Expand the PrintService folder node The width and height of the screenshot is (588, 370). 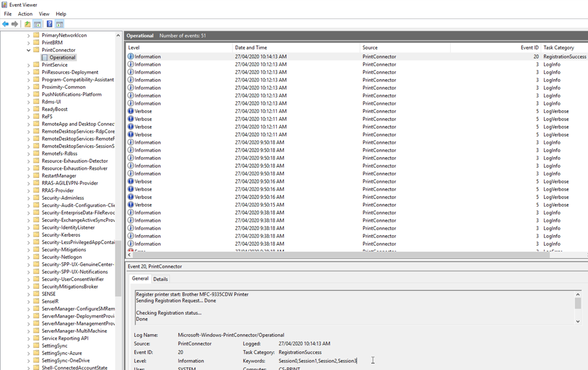[x=29, y=65]
